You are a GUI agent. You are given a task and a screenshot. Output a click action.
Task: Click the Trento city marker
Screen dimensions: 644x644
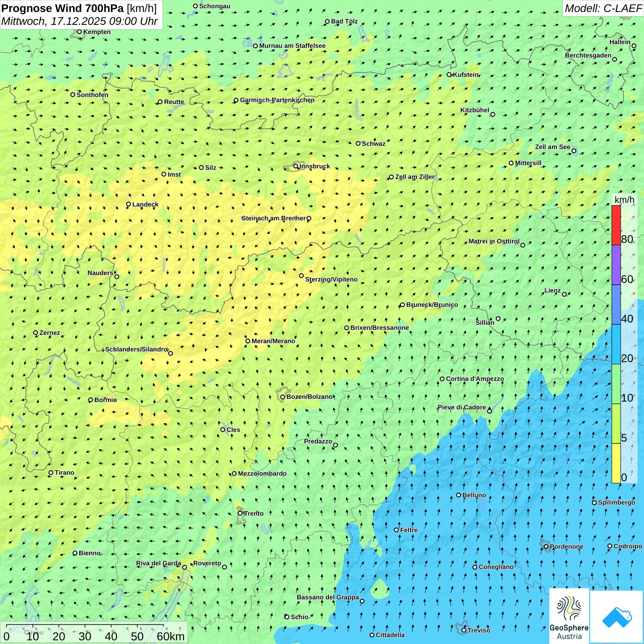point(240,513)
